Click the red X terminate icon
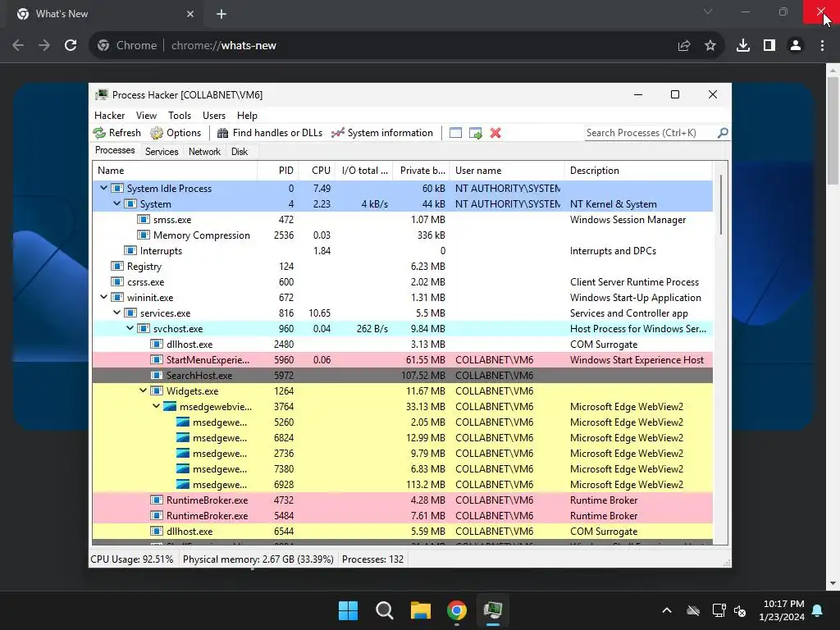 pyautogui.click(x=495, y=133)
